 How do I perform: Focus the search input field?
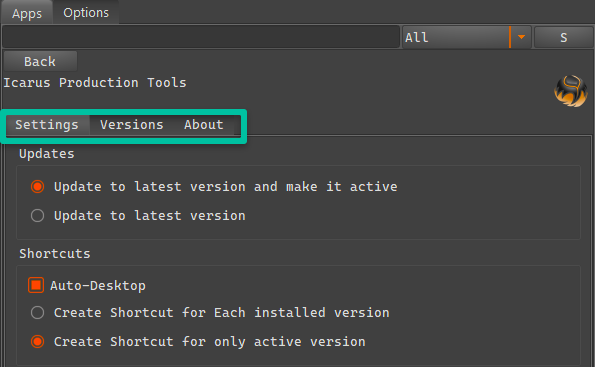(201, 37)
